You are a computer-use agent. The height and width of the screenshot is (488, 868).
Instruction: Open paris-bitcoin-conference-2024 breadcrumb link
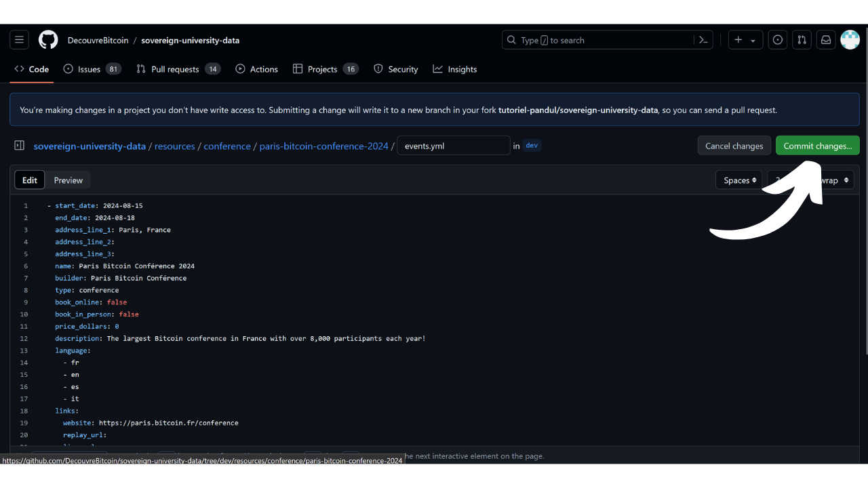click(324, 146)
